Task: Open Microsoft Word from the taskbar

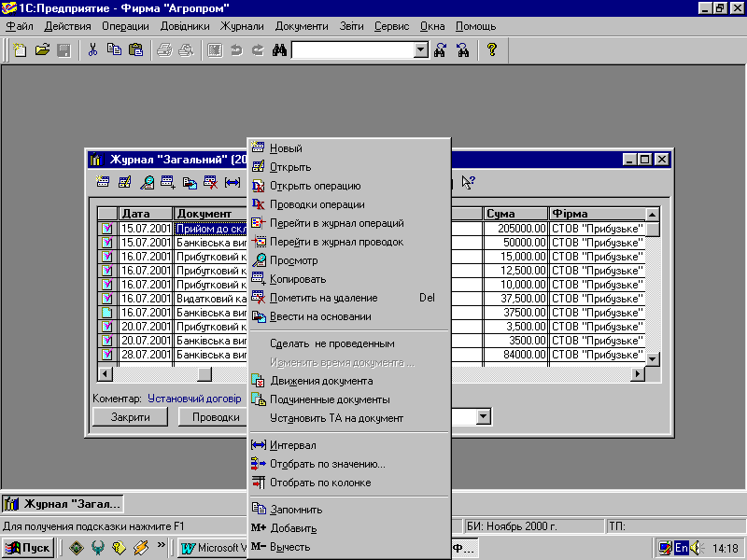Action: pos(213,548)
